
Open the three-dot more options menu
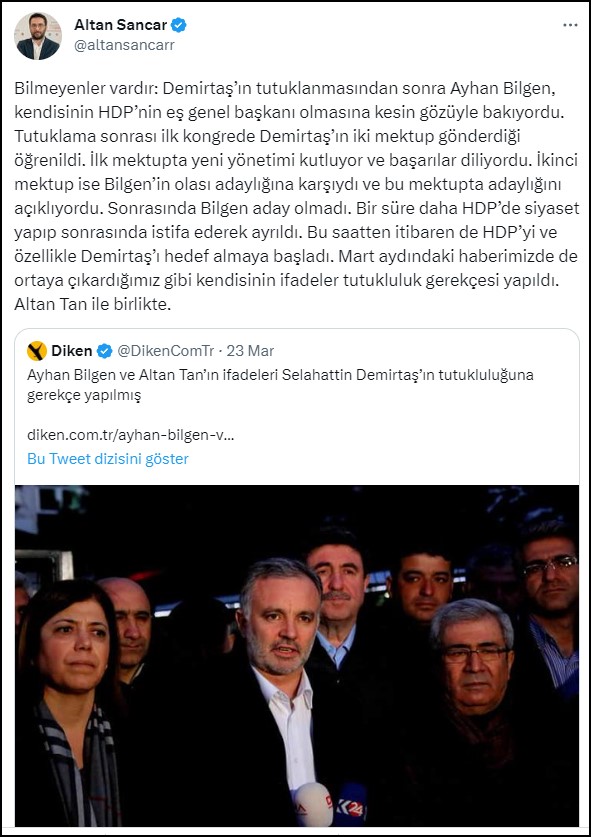click(570, 25)
